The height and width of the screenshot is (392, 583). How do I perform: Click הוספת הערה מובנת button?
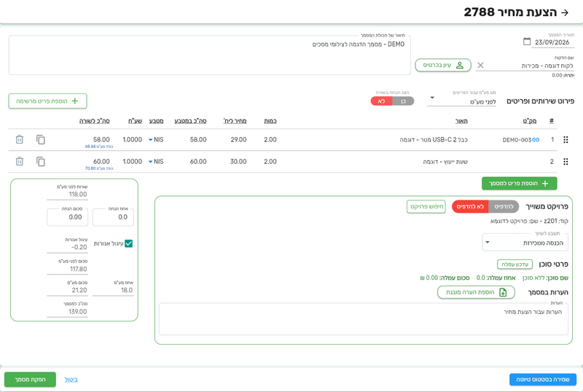[x=476, y=292]
